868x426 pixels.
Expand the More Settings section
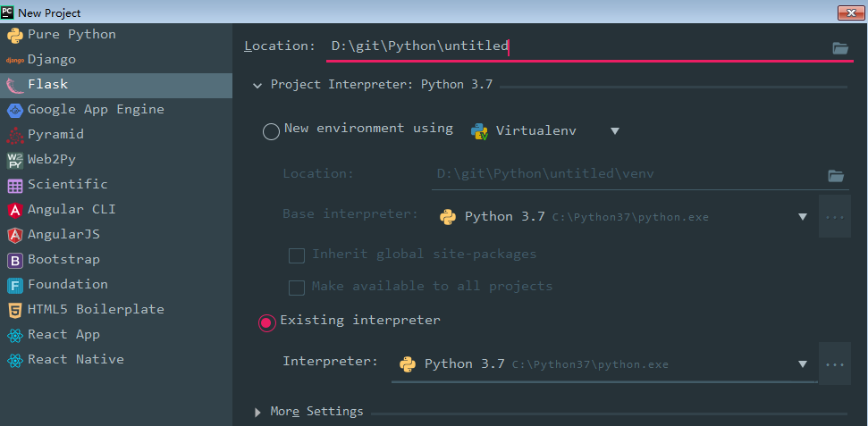258,412
